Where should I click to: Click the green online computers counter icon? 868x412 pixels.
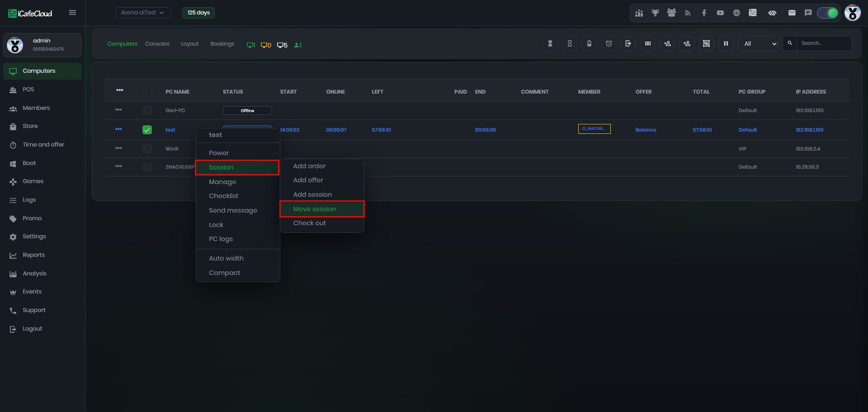click(251, 45)
